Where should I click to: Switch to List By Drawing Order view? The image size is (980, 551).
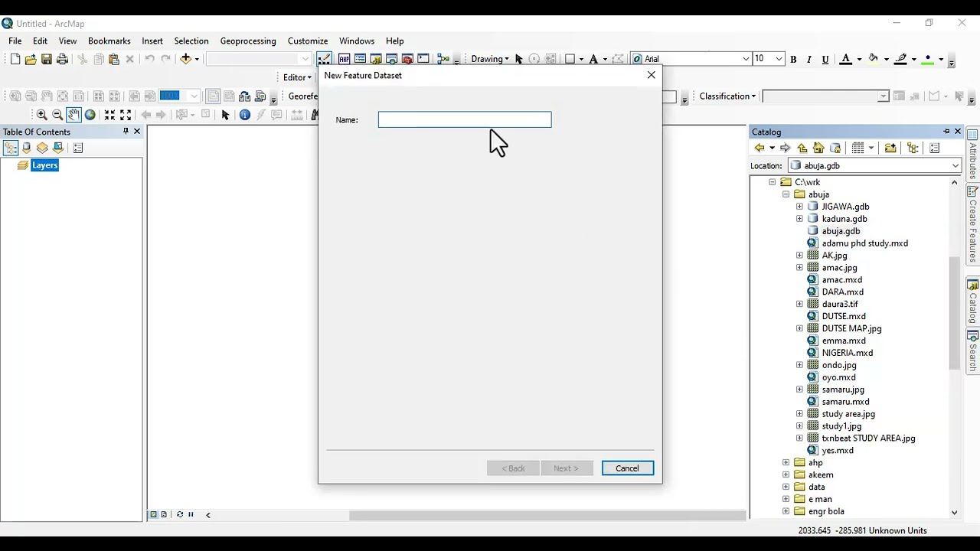(11, 148)
